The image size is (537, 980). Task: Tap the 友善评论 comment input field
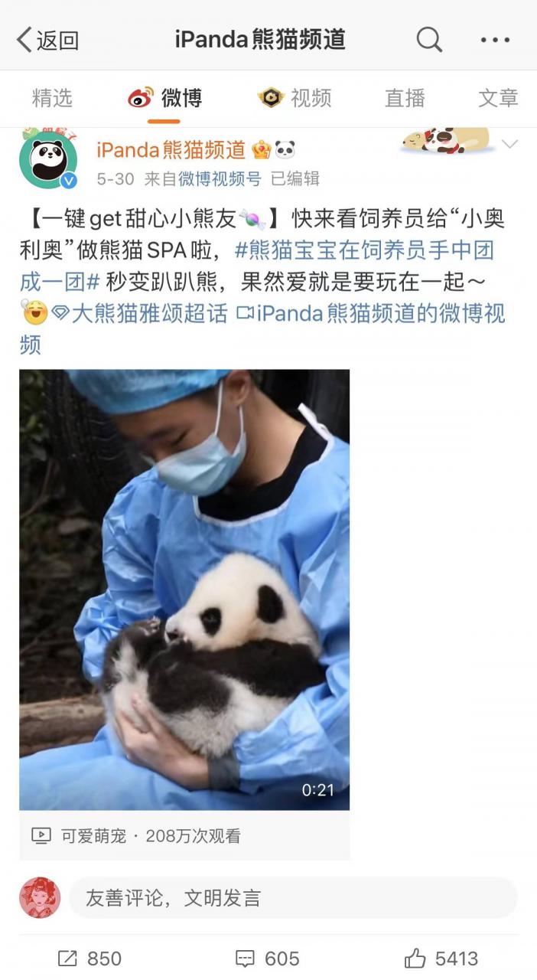(x=293, y=898)
